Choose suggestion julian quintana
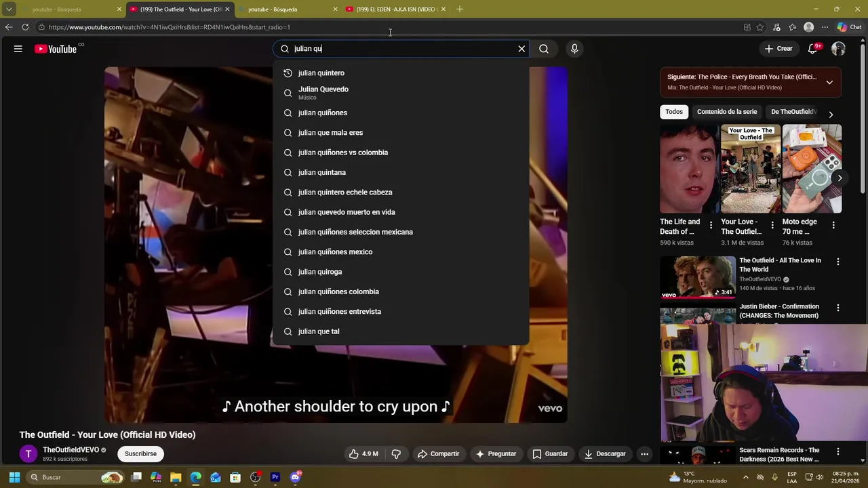This screenshot has width=868, height=488. click(x=401, y=173)
